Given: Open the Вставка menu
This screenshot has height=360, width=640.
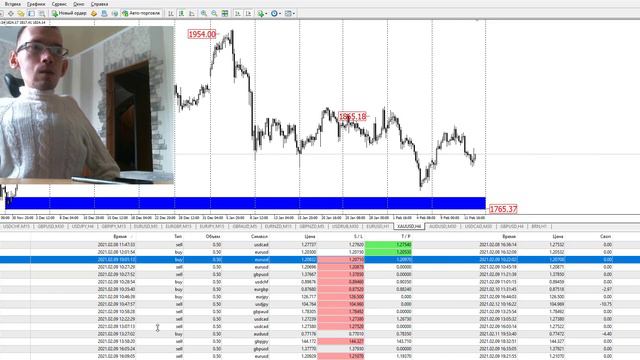Looking at the screenshot, I should (x=13, y=4).
